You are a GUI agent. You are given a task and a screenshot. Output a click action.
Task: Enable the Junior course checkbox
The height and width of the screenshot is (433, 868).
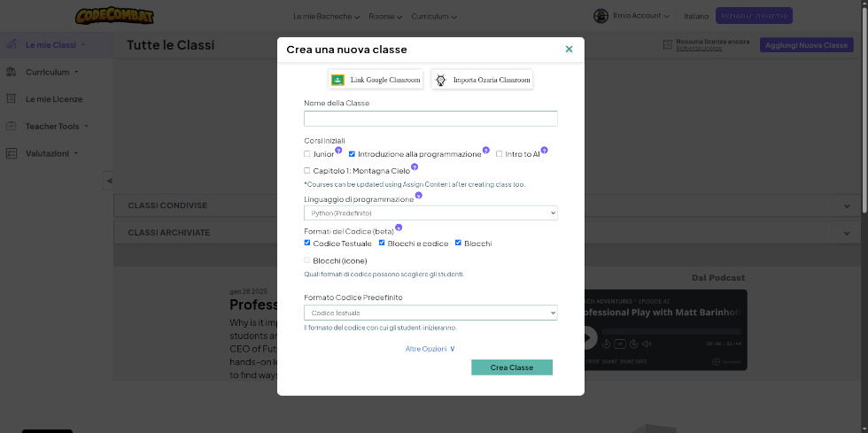click(x=307, y=154)
